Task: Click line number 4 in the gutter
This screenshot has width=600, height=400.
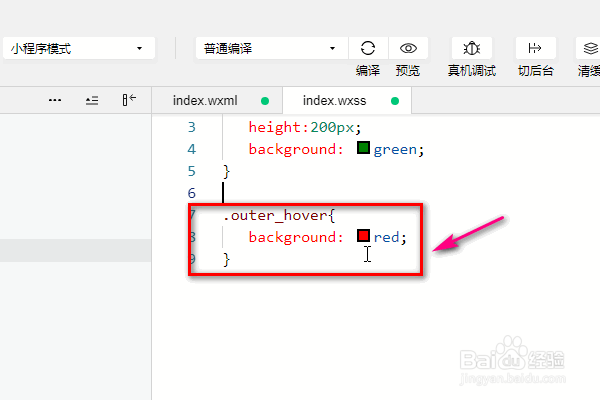Action: tap(192, 149)
